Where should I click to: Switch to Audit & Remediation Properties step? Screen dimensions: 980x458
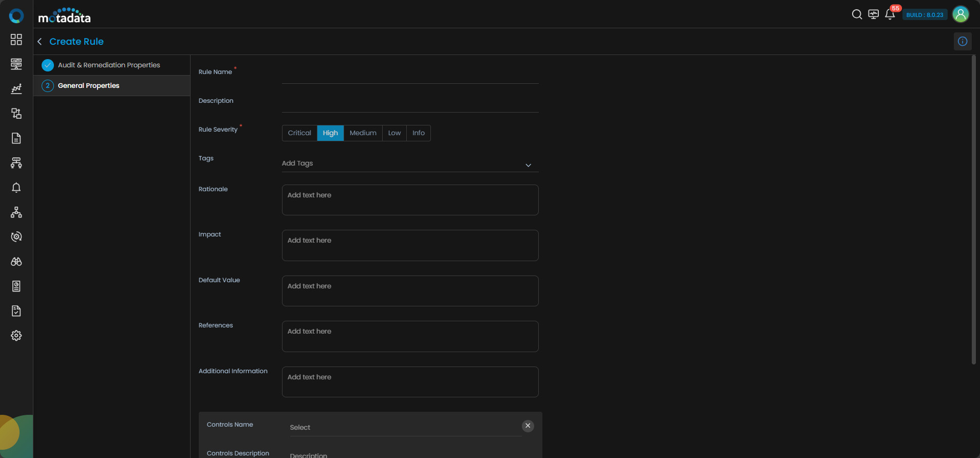[109, 65]
